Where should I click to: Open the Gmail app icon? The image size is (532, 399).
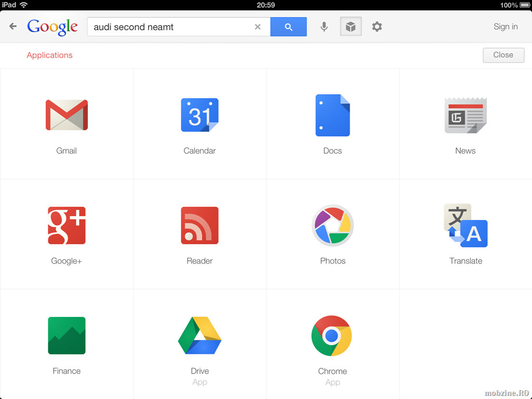(x=66, y=115)
